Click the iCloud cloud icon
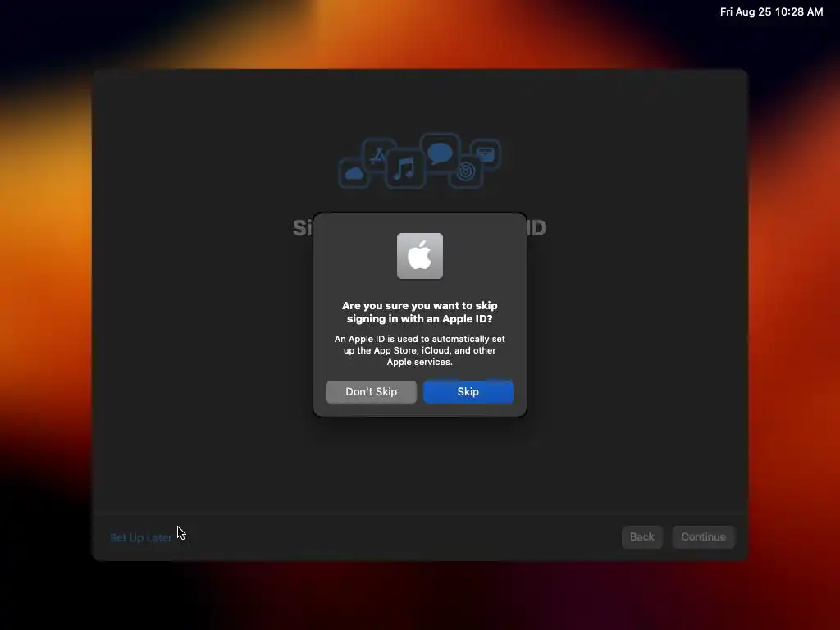Viewport: 840px width, 630px height. 354,173
